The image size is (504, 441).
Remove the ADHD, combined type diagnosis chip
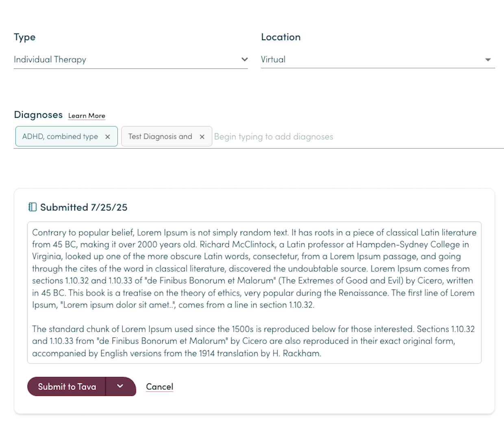(108, 137)
